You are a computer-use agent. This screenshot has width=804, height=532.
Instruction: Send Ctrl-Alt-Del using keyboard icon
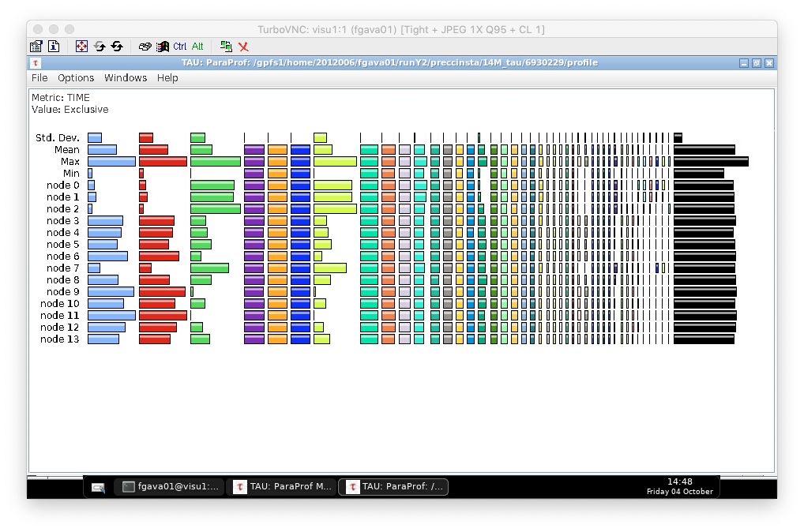click(x=145, y=47)
